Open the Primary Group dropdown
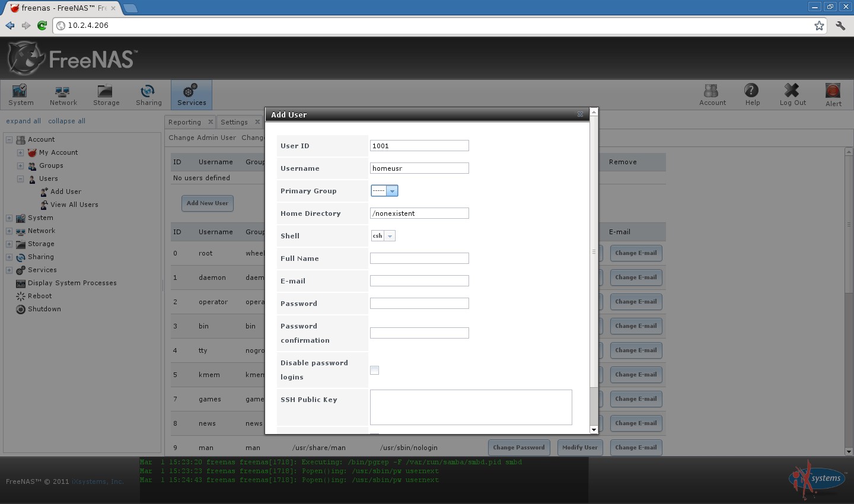The height and width of the screenshot is (504, 854). tap(393, 190)
